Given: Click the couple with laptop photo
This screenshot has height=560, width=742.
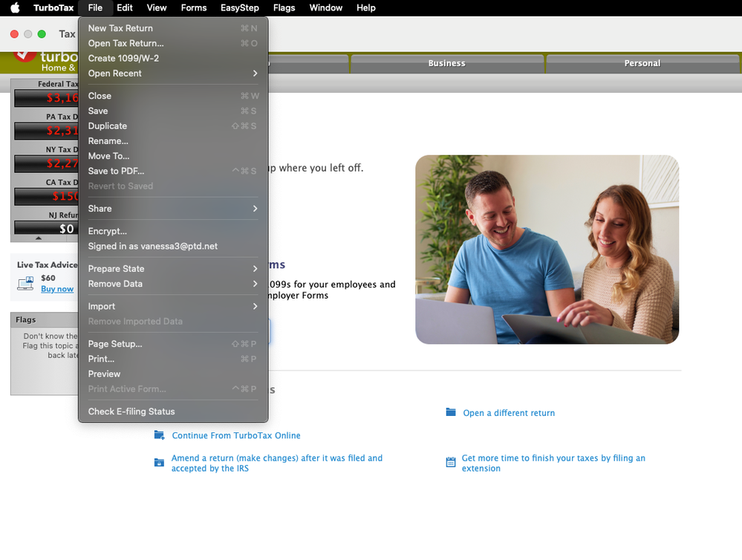Looking at the screenshot, I should click(x=547, y=250).
